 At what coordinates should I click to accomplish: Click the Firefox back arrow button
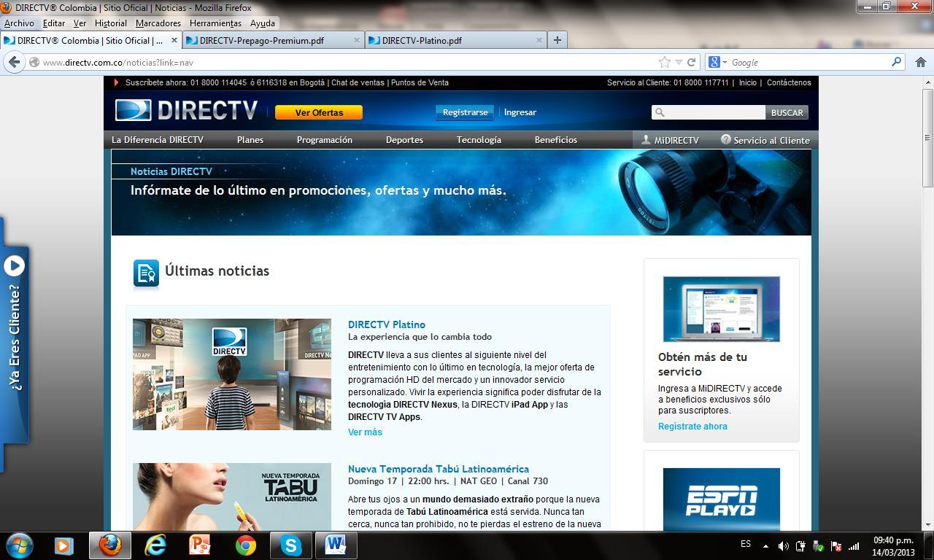coord(14,62)
